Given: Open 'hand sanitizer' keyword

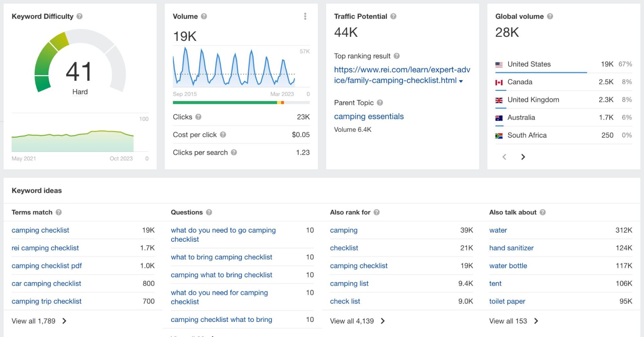Looking at the screenshot, I should pos(512,248).
